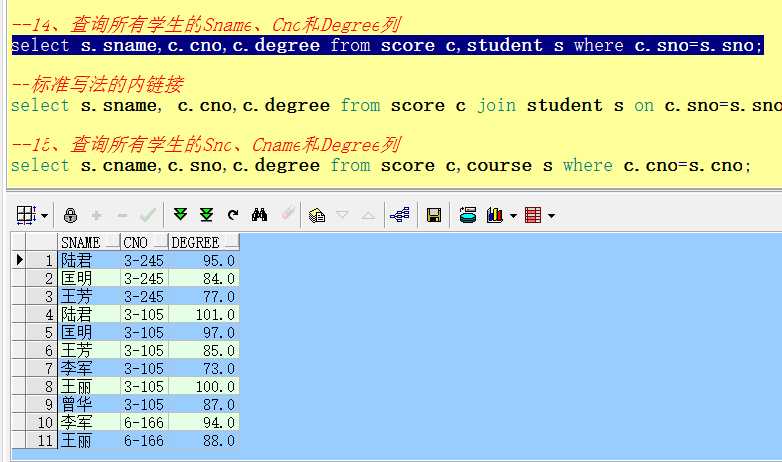Image resolution: width=782 pixels, height=462 pixels.
Task: Click the bar chart icon
Action: pos(495,215)
